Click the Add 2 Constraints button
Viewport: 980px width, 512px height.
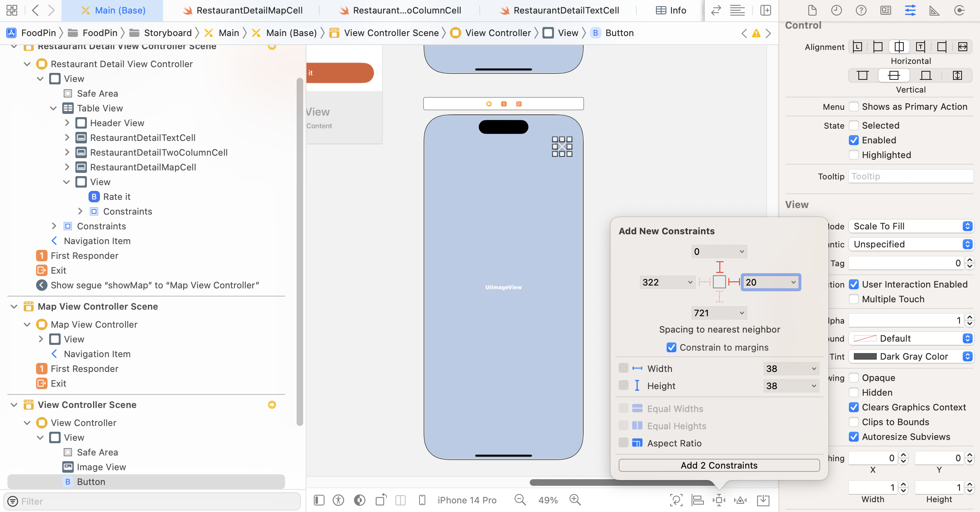point(719,465)
